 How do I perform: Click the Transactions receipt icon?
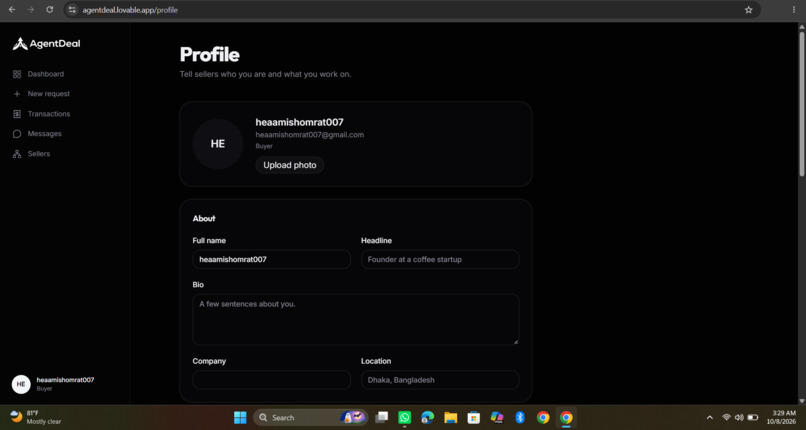pos(17,114)
